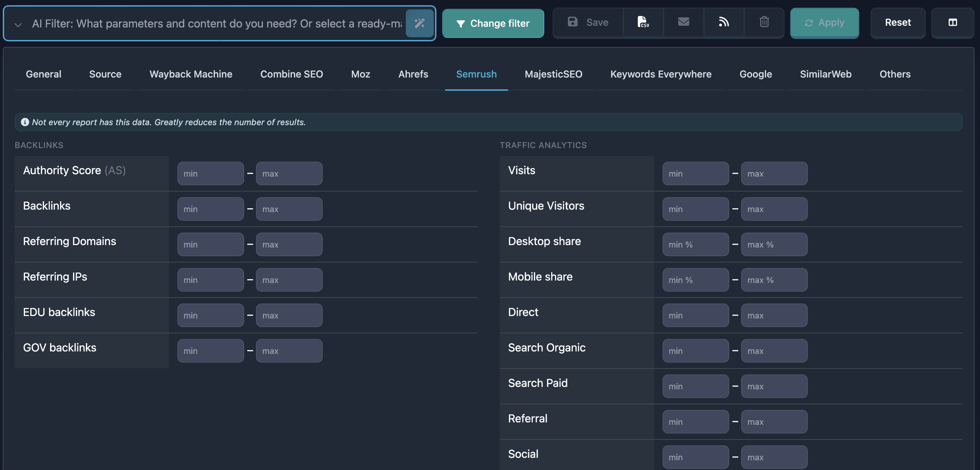Viewport: 980px width, 470px height.
Task: Open the Combine SEO tab
Action: click(x=292, y=74)
